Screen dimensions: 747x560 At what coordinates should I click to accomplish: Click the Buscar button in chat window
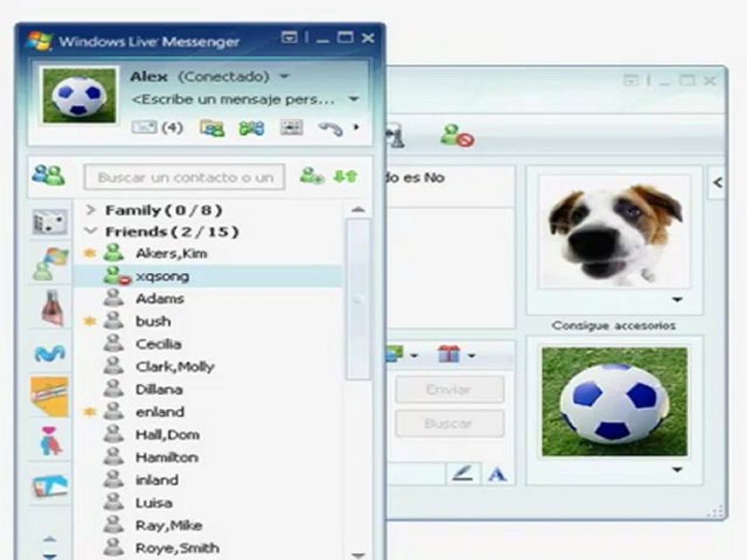pyautogui.click(x=449, y=424)
